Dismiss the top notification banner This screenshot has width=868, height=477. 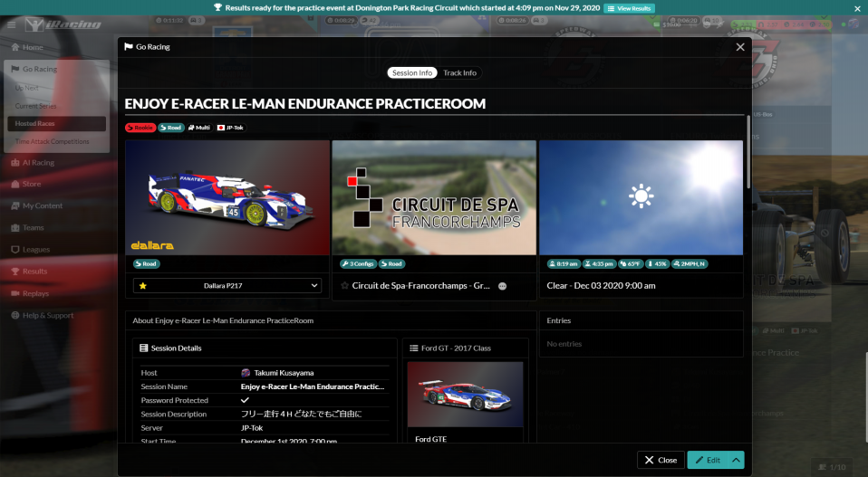pos(857,8)
